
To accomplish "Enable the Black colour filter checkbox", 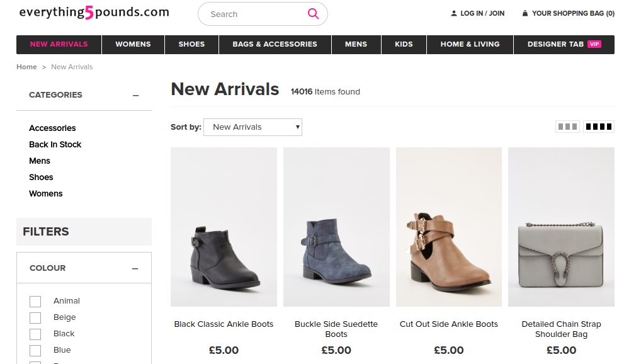I will pos(35,334).
